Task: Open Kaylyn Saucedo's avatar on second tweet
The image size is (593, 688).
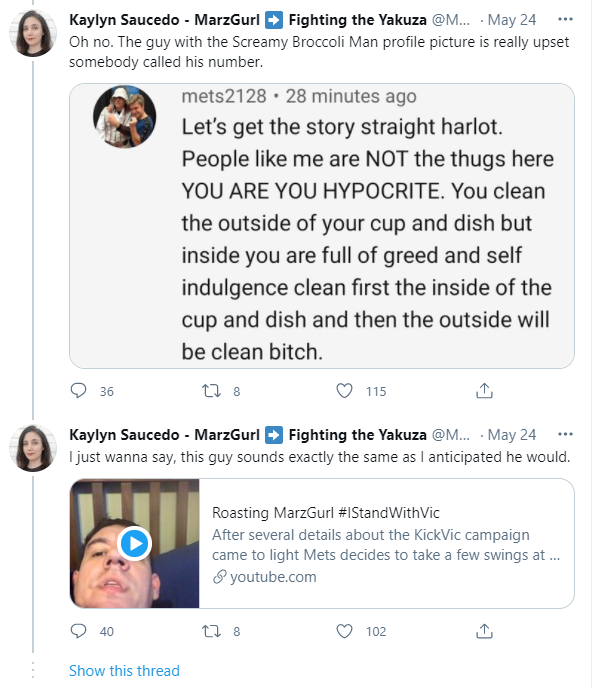Action: coord(33,448)
